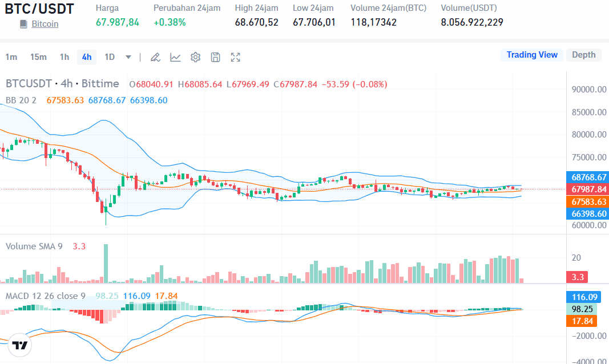
Task: Expand the timeframe dropdown arrow
Action: [x=128, y=57]
